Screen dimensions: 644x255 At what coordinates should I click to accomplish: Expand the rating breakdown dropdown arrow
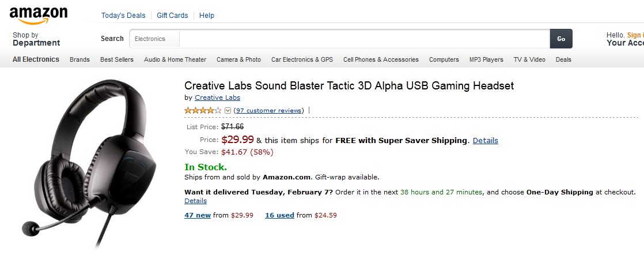tap(228, 110)
